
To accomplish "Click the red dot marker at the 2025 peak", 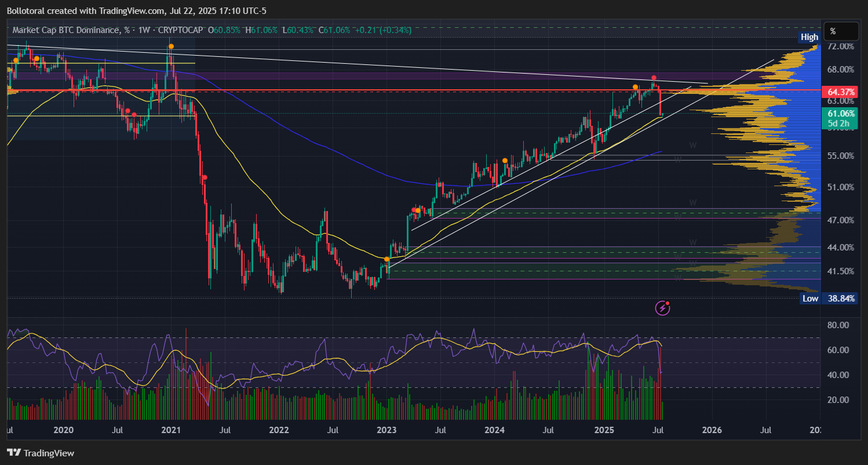I will pyautogui.click(x=654, y=78).
